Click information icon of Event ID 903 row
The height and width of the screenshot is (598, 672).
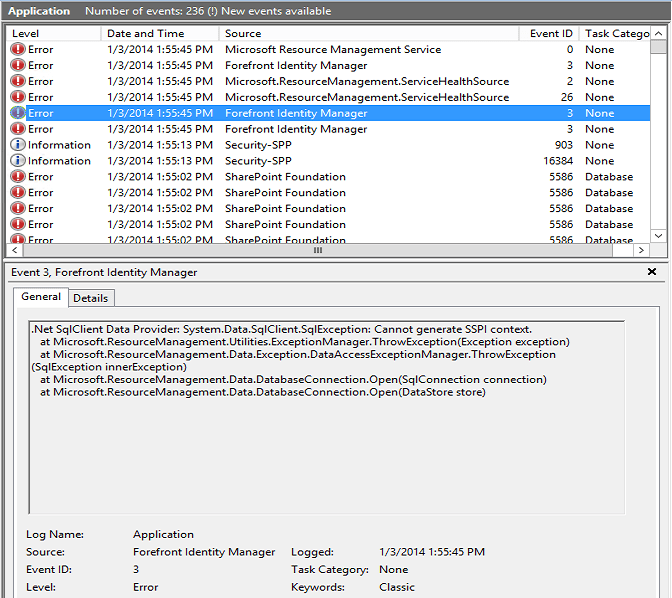(x=18, y=144)
